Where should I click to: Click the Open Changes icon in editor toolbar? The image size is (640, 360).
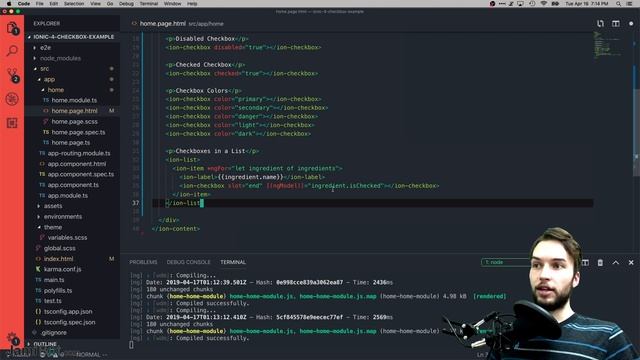(x=600, y=24)
